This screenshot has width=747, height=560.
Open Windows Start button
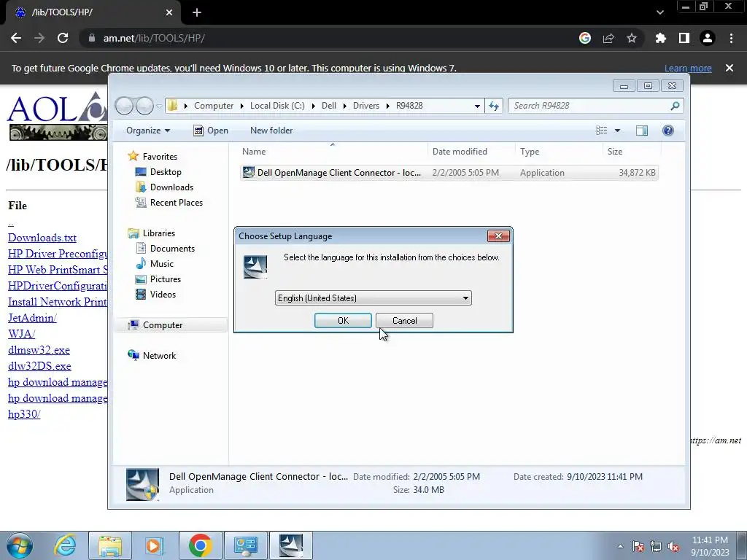[19, 545]
